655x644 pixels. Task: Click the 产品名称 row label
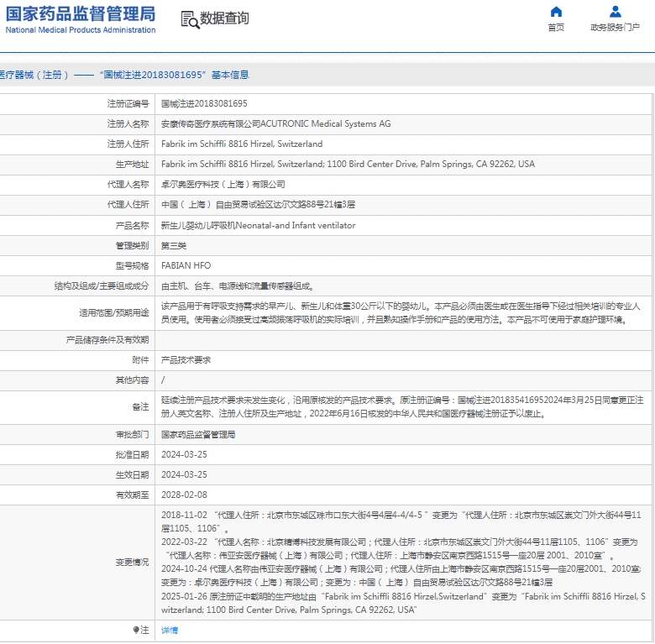(x=132, y=226)
